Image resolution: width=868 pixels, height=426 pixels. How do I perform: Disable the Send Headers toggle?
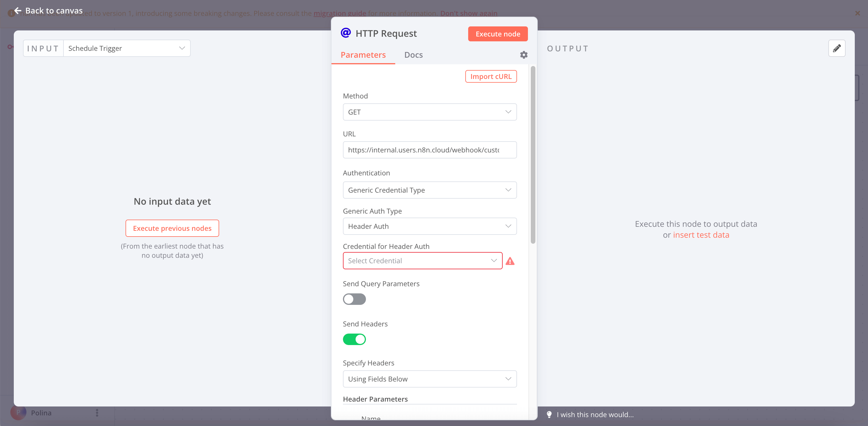pos(354,339)
